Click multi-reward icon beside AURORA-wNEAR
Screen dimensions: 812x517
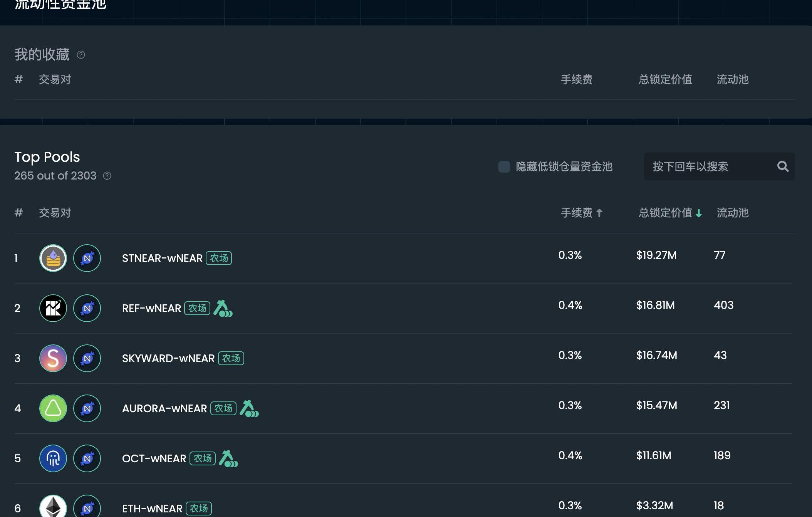tap(249, 409)
